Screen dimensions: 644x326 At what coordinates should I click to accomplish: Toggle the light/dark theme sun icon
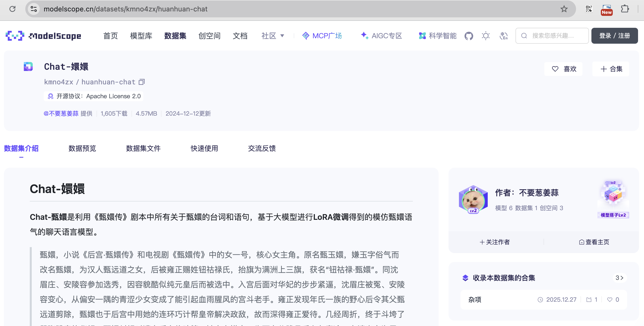pos(485,36)
